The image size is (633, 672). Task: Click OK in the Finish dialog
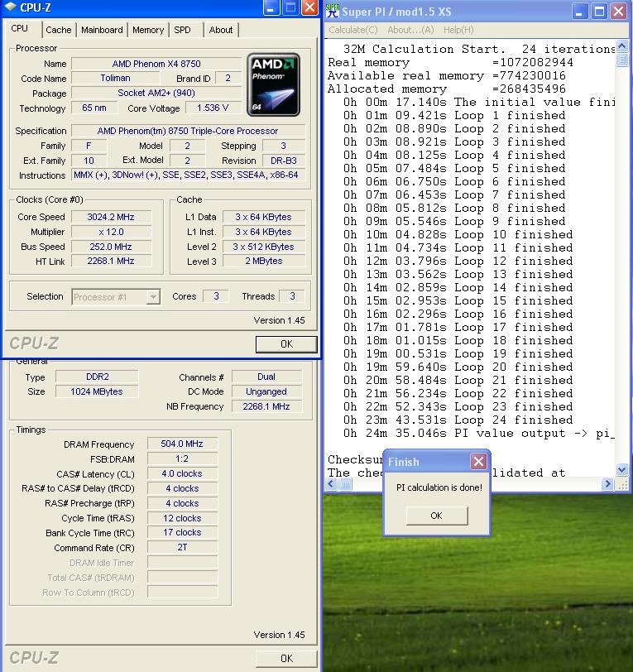[437, 516]
